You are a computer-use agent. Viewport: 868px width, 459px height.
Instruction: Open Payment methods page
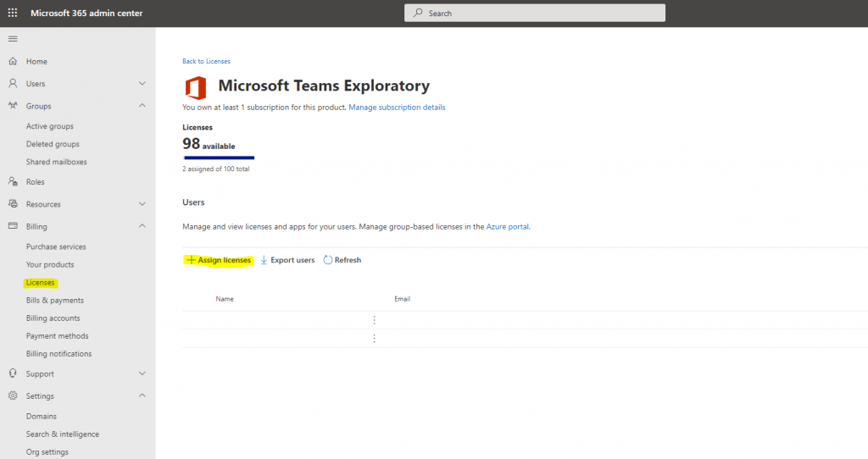click(x=57, y=335)
